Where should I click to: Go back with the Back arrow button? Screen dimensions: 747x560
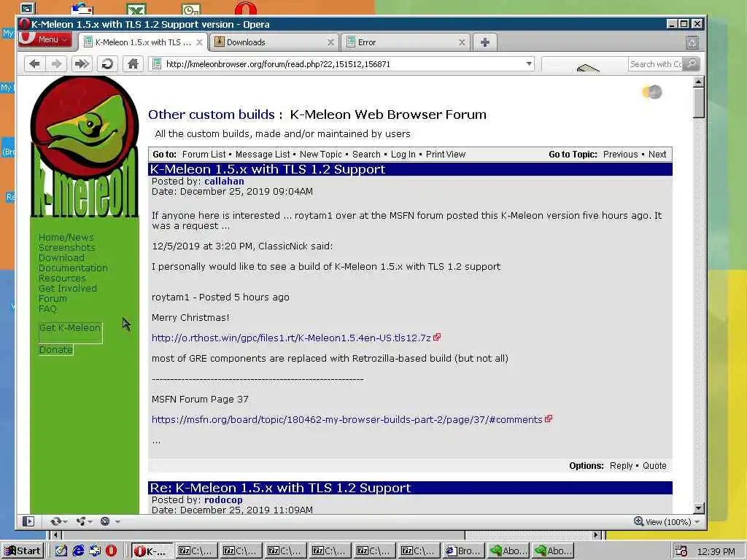pyautogui.click(x=34, y=64)
